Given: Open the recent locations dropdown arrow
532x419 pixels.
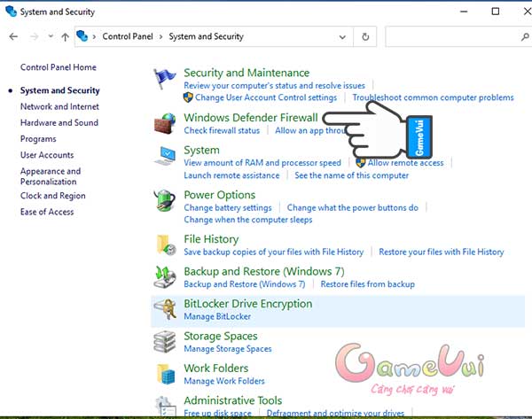Looking at the screenshot, I should point(51,36).
